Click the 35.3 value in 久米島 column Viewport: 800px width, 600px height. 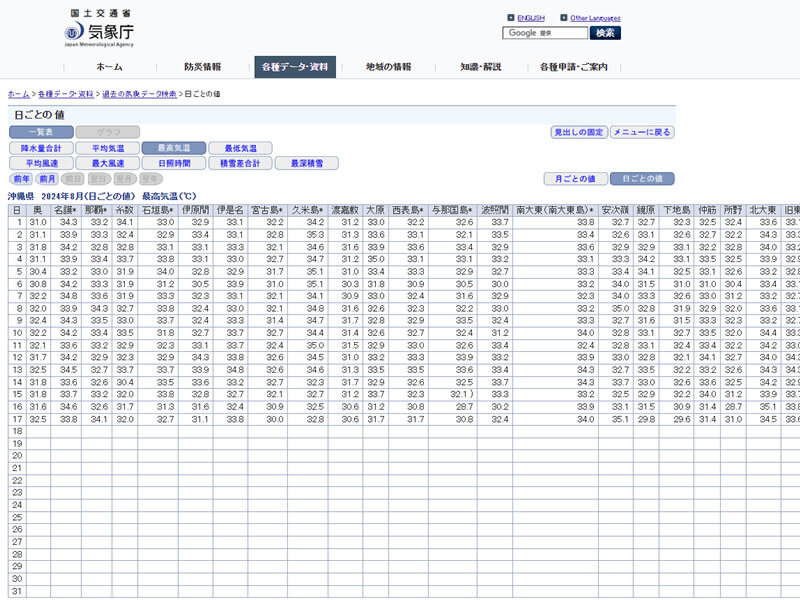click(x=315, y=235)
